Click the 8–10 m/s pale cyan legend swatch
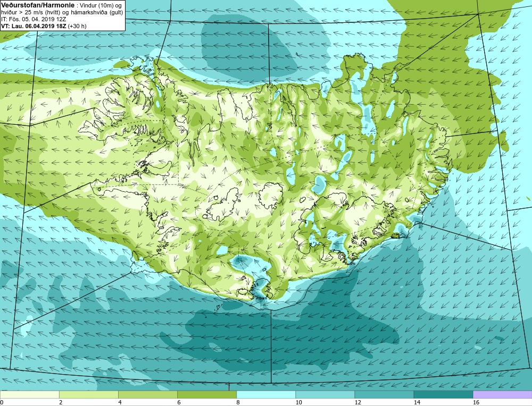Screen dimensions: 532x406 point(266,394)
